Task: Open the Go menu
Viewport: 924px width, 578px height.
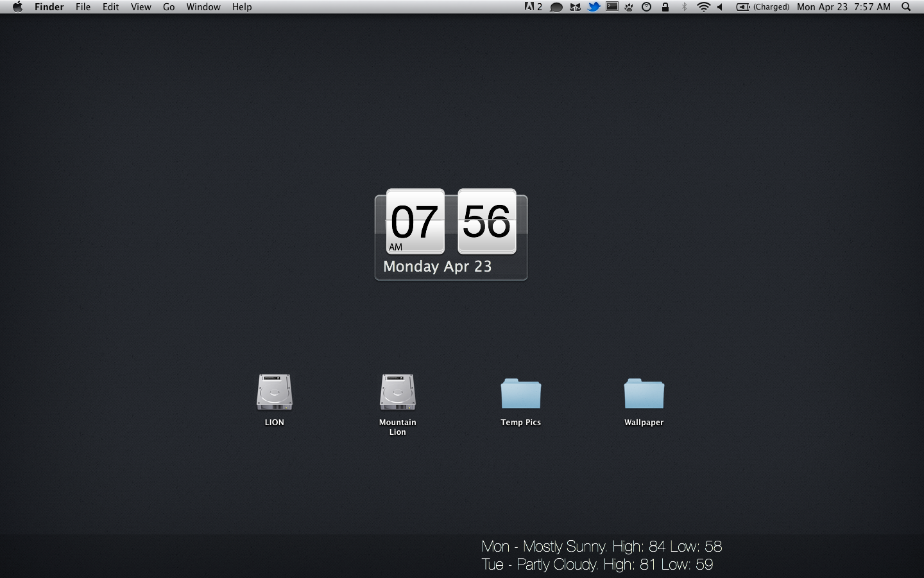Action: [169, 7]
